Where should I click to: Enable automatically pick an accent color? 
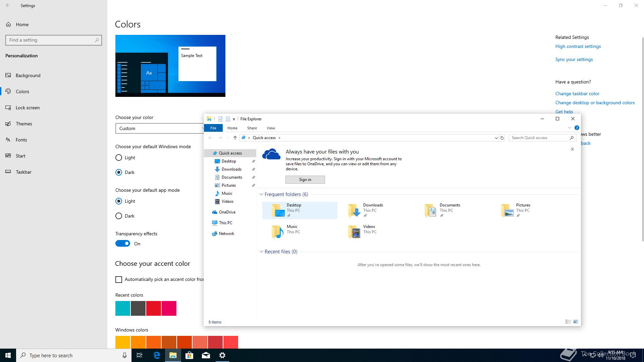[119, 280]
